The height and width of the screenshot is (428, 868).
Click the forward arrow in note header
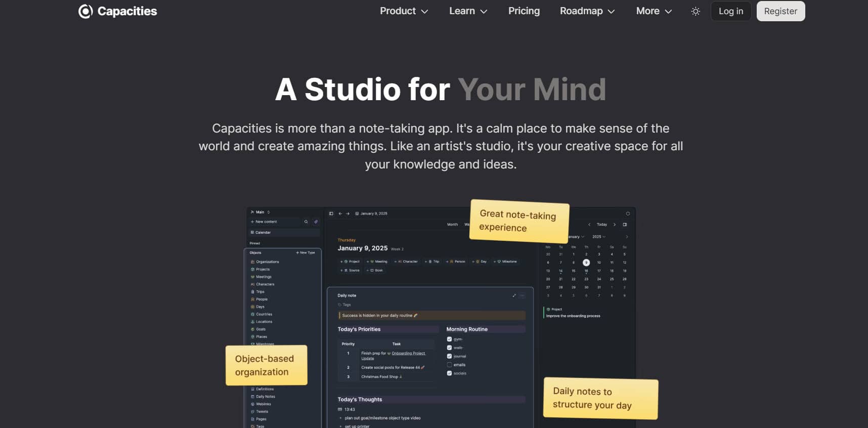point(348,213)
